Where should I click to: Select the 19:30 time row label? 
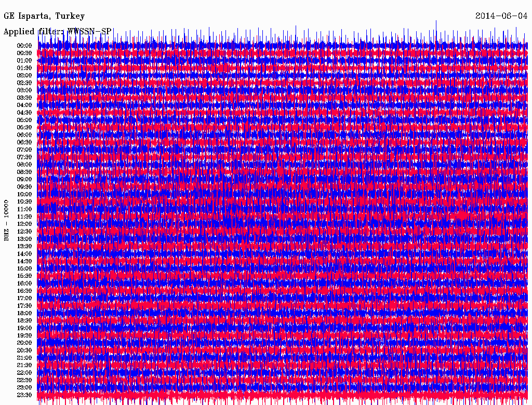[x=24, y=335]
